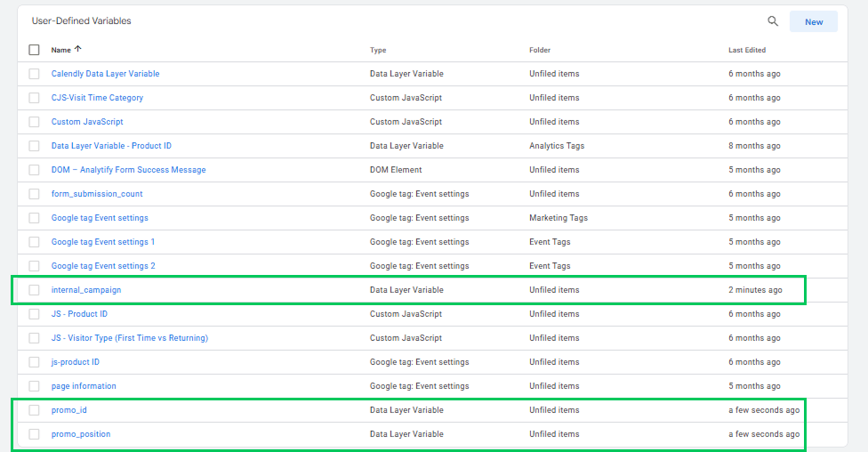Open Google tag Event settings 2

click(103, 266)
